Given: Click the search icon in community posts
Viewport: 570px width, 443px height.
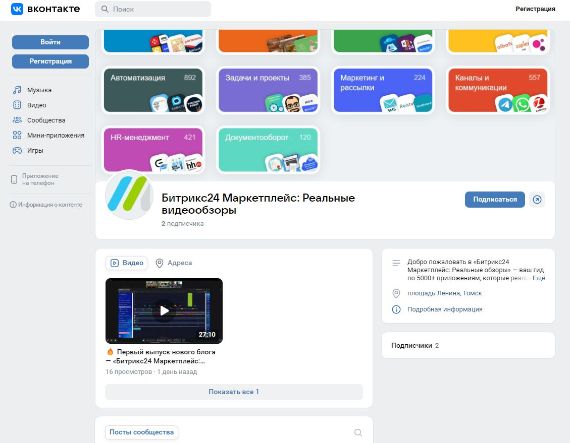Looking at the screenshot, I should click(358, 432).
